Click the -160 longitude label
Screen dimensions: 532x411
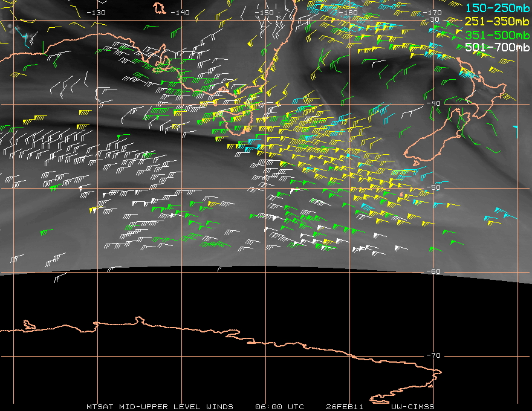349,13
